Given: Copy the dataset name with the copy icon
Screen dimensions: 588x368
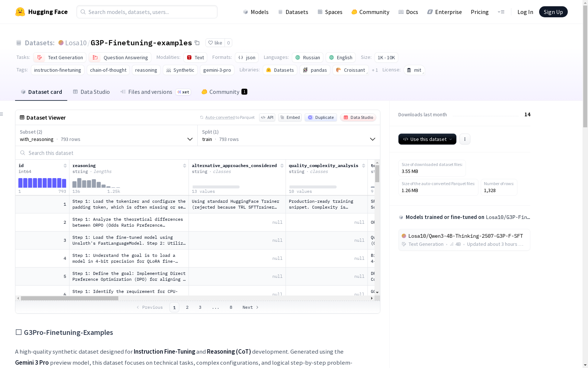Looking at the screenshot, I should click(x=197, y=43).
